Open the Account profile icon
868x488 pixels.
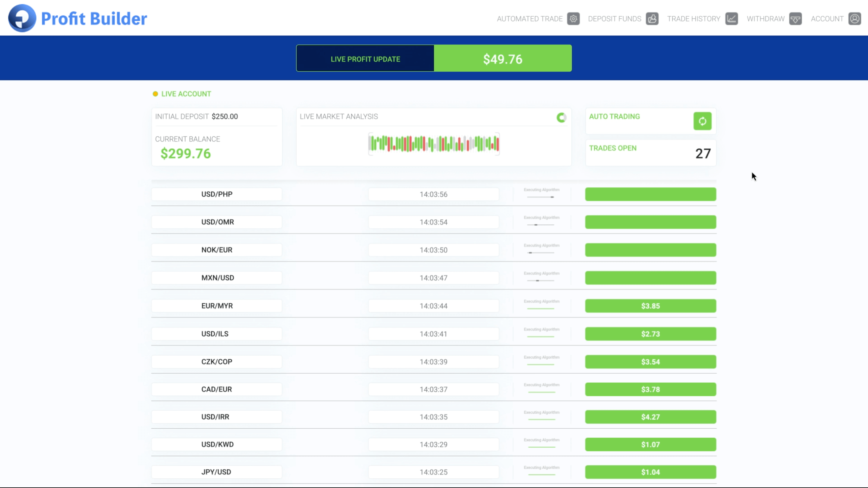pyautogui.click(x=854, y=19)
